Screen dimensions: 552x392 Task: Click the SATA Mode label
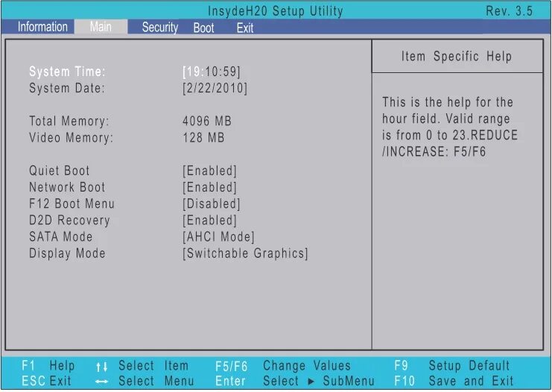(60, 237)
